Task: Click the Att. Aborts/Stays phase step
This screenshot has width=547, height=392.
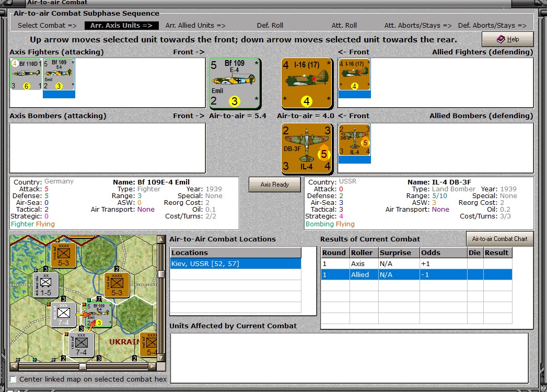Action: 418,26
